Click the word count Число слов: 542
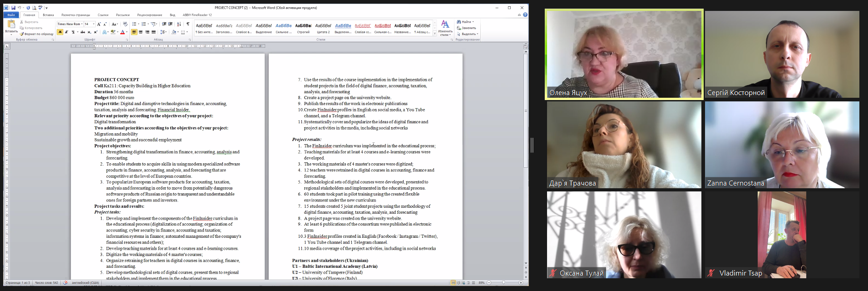 (46, 283)
